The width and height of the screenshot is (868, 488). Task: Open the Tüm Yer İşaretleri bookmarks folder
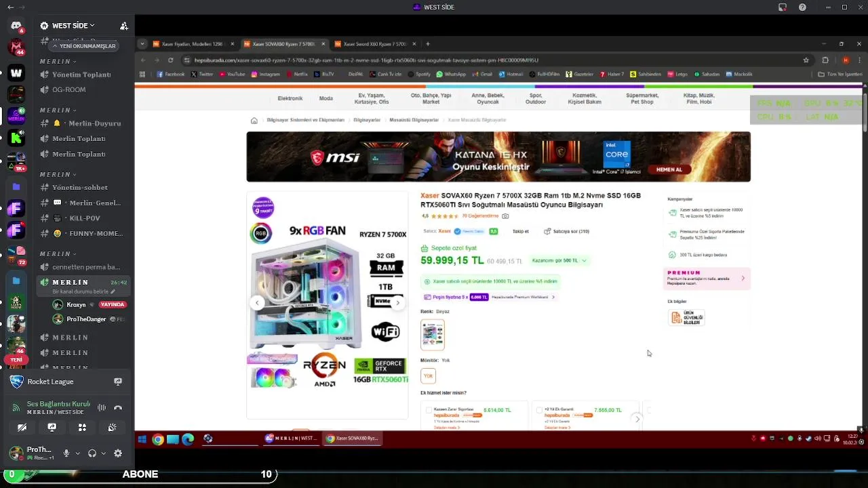coord(840,74)
